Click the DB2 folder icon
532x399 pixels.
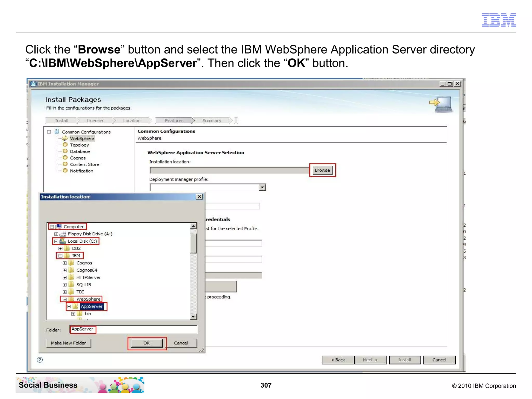click(x=67, y=248)
